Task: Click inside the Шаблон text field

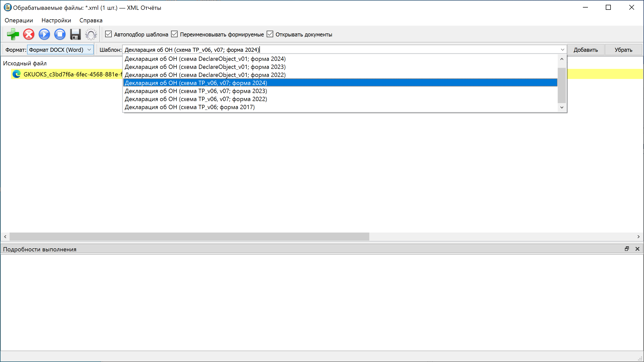Action: coord(341,50)
